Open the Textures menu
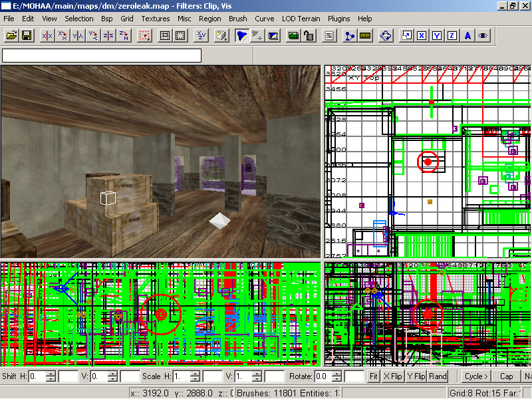Viewport: 532px width, 399px height. click(156, 19)
